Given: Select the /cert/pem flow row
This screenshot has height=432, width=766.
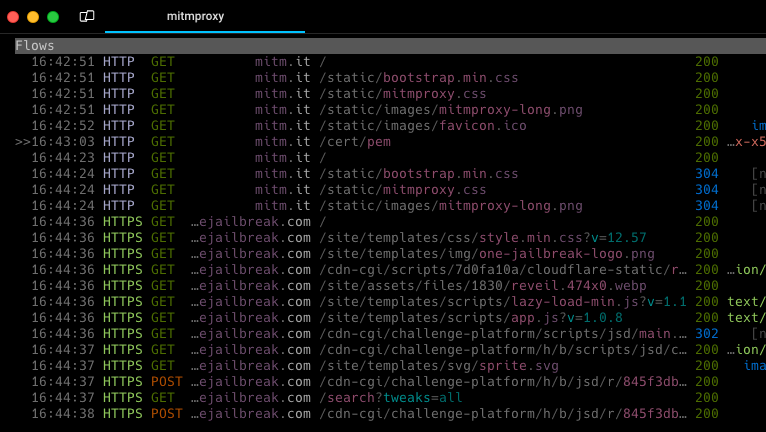Looking at the screenshot, I should coord(390,142).
